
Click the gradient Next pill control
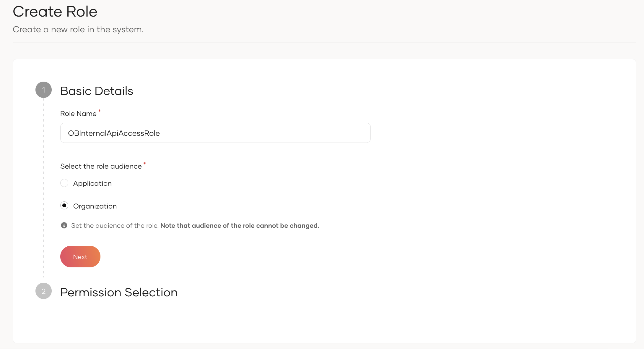click(x=80, y=256)
